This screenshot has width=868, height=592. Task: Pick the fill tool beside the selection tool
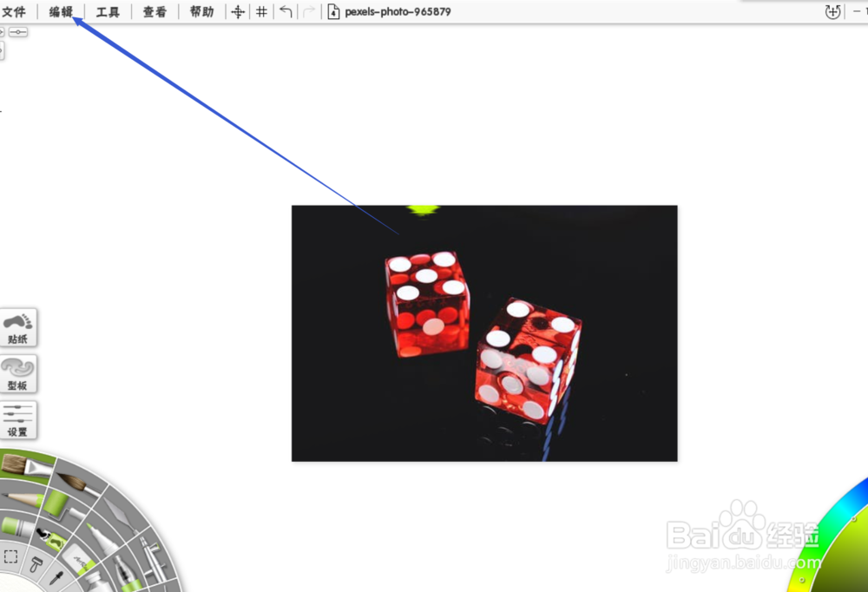(36, 565)
